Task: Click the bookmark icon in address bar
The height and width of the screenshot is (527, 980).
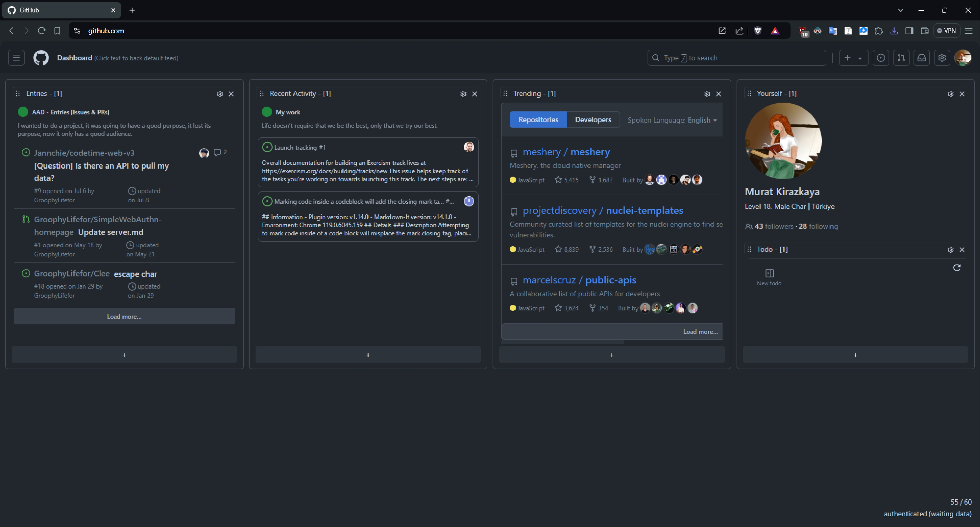Action: tap(57, 31)
